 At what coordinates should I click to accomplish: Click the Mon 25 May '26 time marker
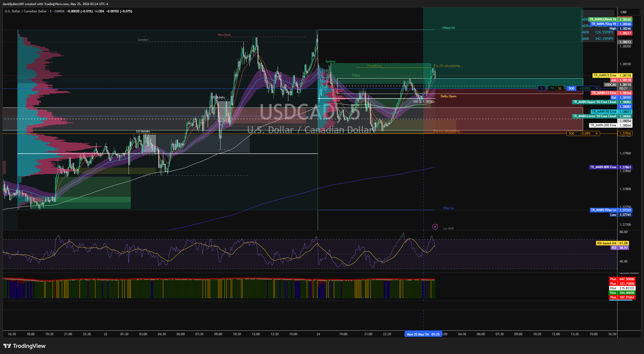click(423, 334)
